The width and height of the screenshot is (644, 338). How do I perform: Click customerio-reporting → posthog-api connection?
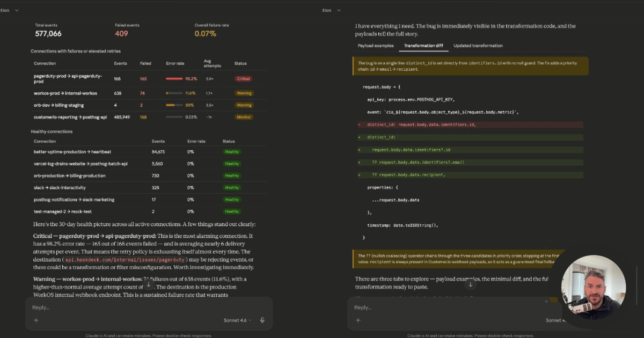pyautogui.click(x=70, y=117)
